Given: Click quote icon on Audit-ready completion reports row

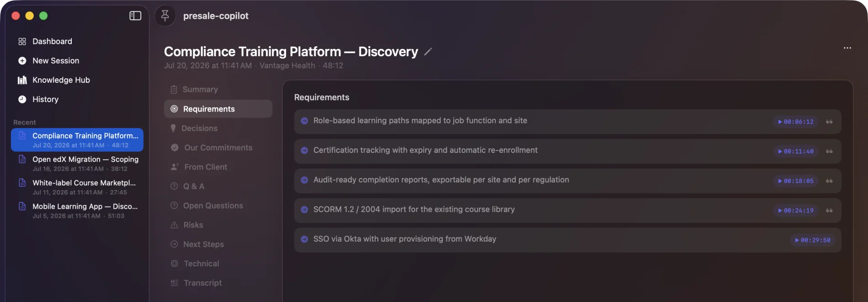Looking at the screenshot, I should 829,181.
